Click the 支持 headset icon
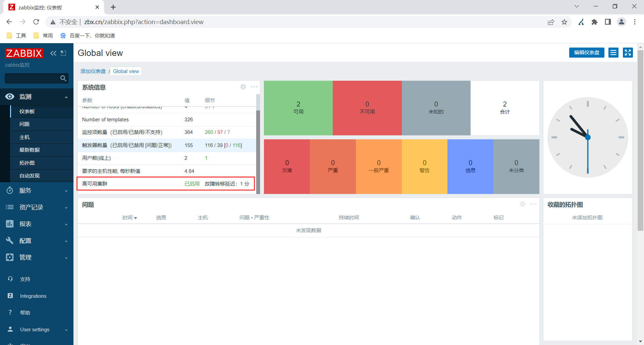The height and width of the screenshot is (345, 644). [x=10, y=279]
